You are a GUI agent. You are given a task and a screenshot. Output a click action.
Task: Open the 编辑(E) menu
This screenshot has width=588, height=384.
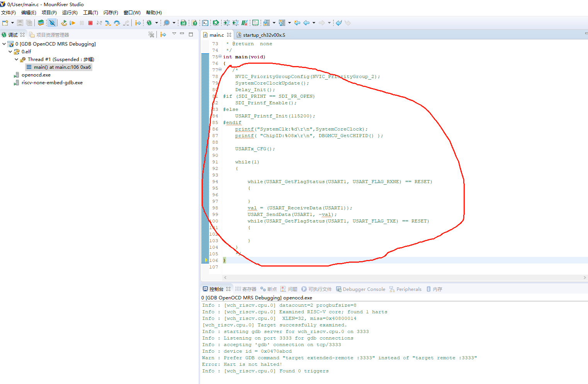(29, 13)
